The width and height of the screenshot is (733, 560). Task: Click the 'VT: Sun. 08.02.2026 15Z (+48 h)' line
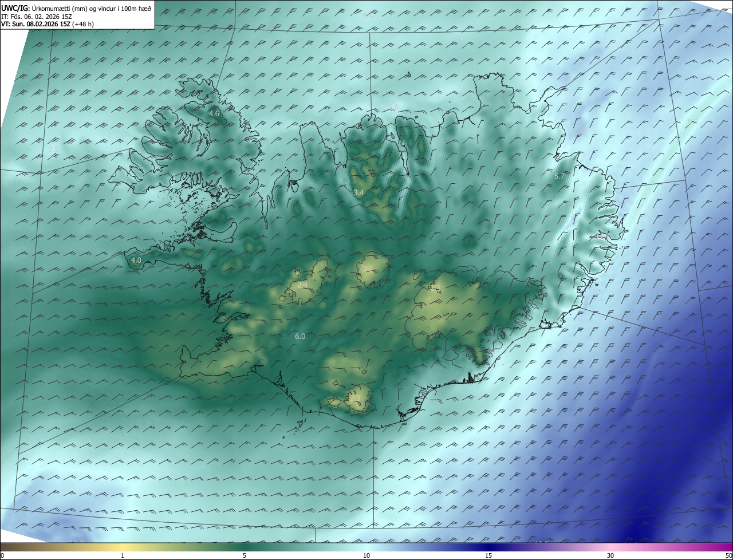tap(49, 24)
